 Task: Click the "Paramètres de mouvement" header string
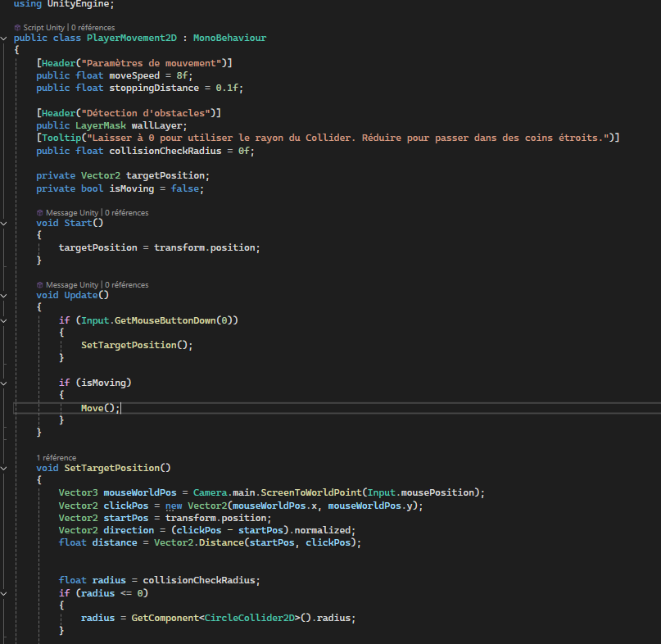tap(152, 63)
